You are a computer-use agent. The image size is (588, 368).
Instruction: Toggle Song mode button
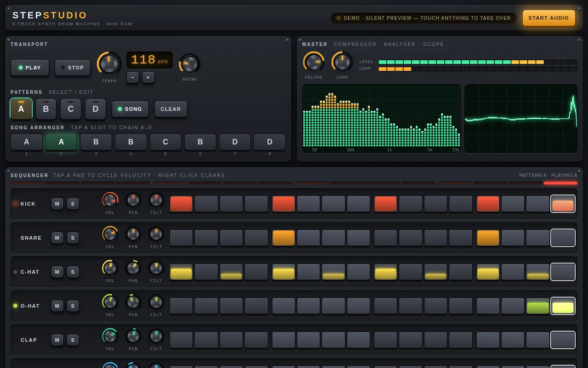click(x=130, y=109)
